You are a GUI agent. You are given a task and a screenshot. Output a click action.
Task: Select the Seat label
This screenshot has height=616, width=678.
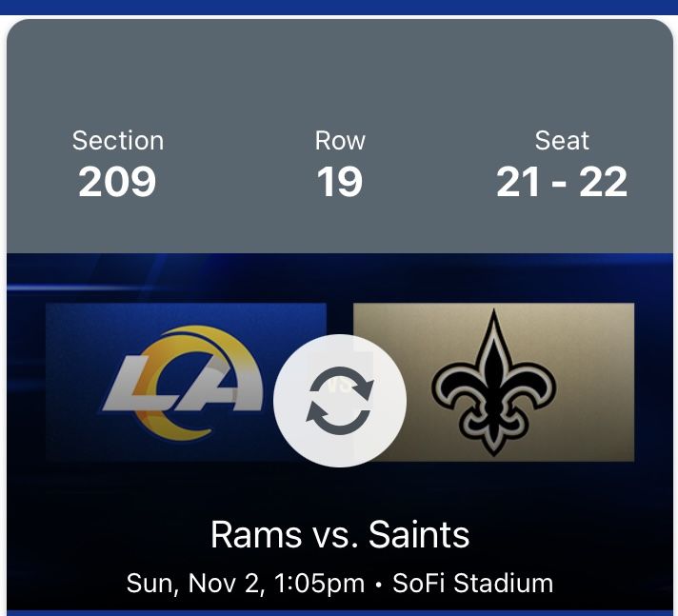(x=562, y=141)
